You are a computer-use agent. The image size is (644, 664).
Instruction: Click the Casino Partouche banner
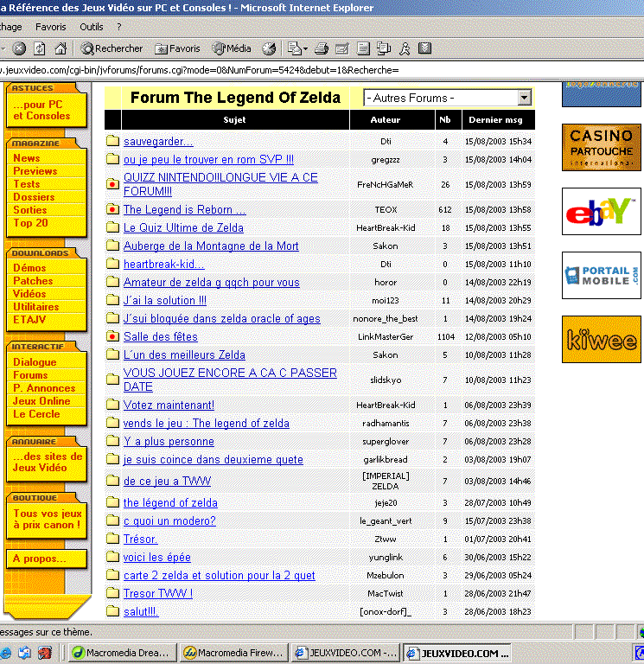coord(602,147)
